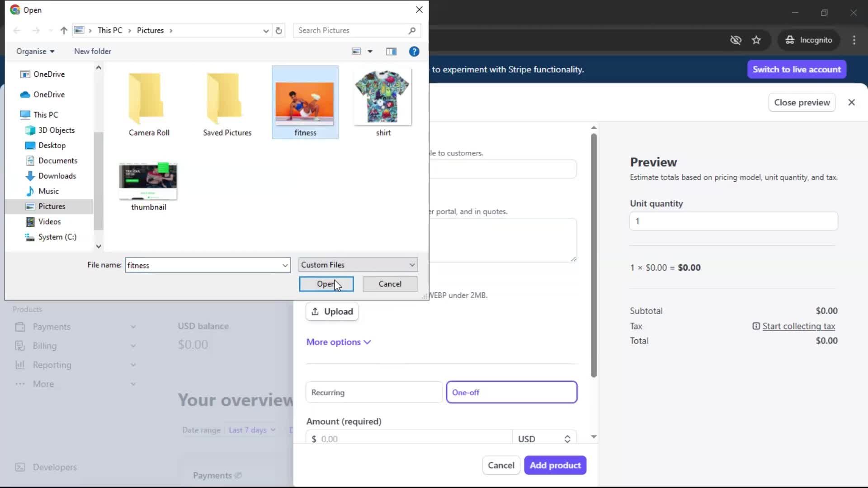Select Downloads in navigation tree

57,176
